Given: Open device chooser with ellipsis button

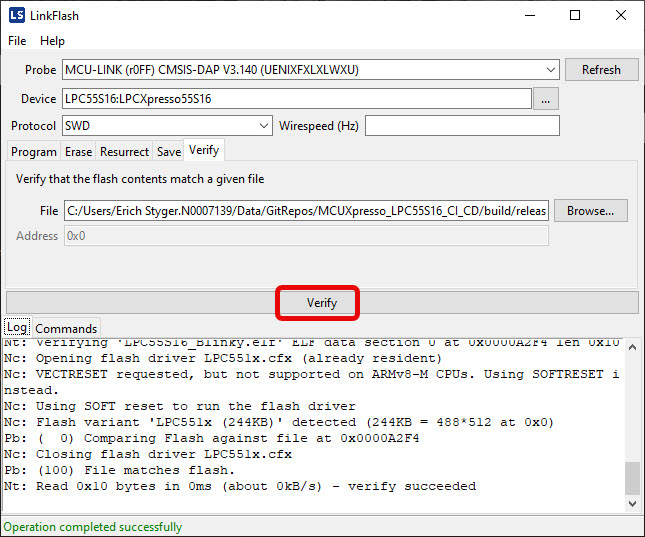Looking at the screenshot, I should click(x=545, y=99).
